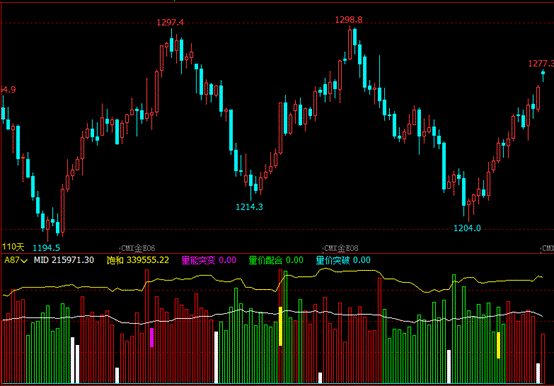Viewport: 554px width, 386px height.
Task: Click the CMX金E08 contract marker
Action: coord(341,248)
